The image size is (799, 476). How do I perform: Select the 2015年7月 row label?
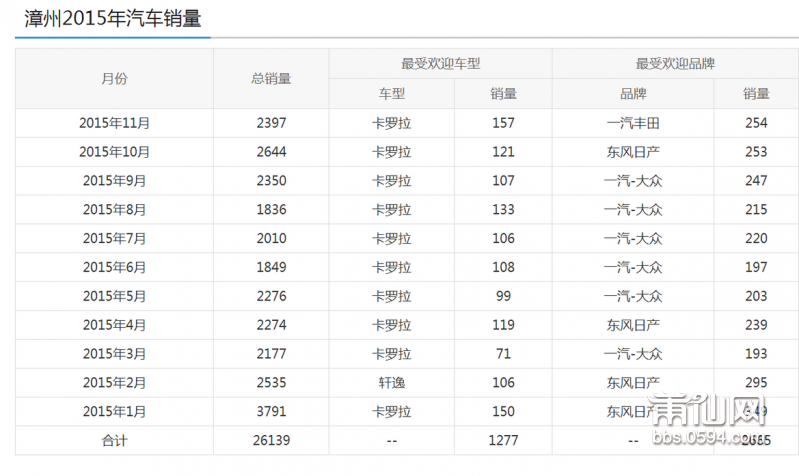tap(114, 239)
